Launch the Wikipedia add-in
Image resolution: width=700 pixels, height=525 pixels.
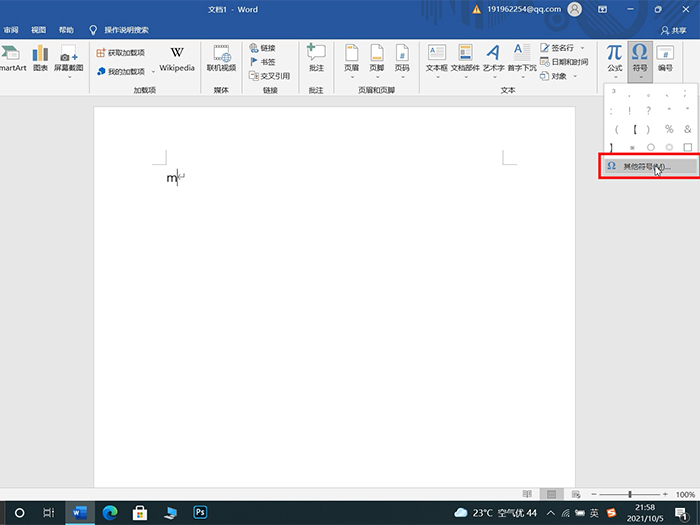[x=177, y=58]
